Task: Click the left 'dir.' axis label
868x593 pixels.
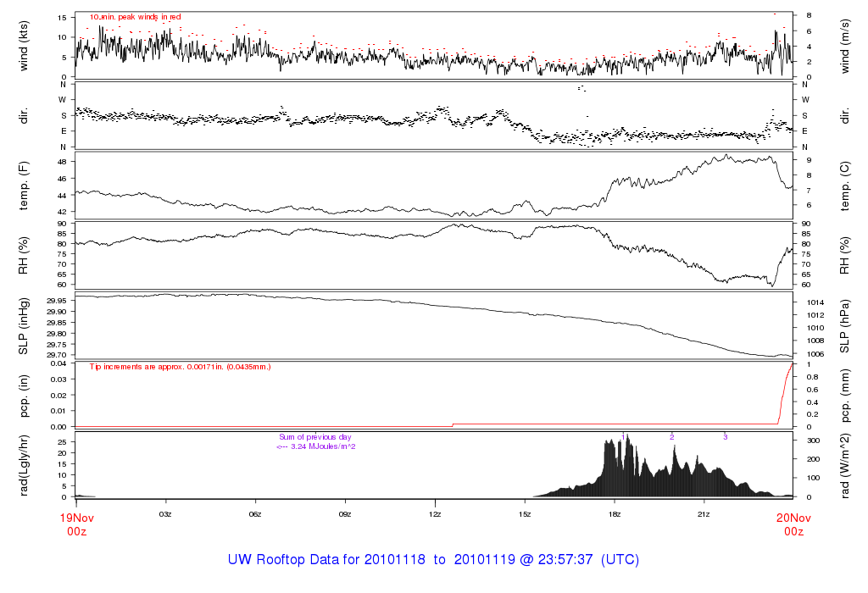Action: [x=23, y=116]
